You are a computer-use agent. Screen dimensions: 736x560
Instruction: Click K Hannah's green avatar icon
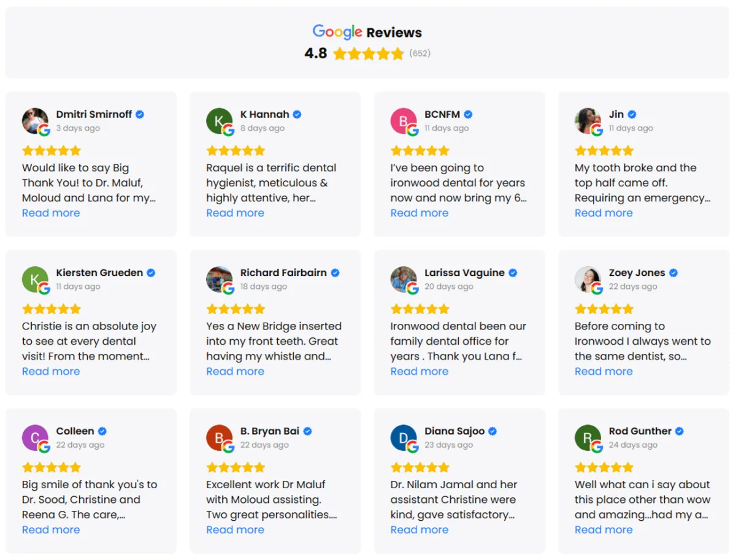pyautogui.click(x=219, y=121)
